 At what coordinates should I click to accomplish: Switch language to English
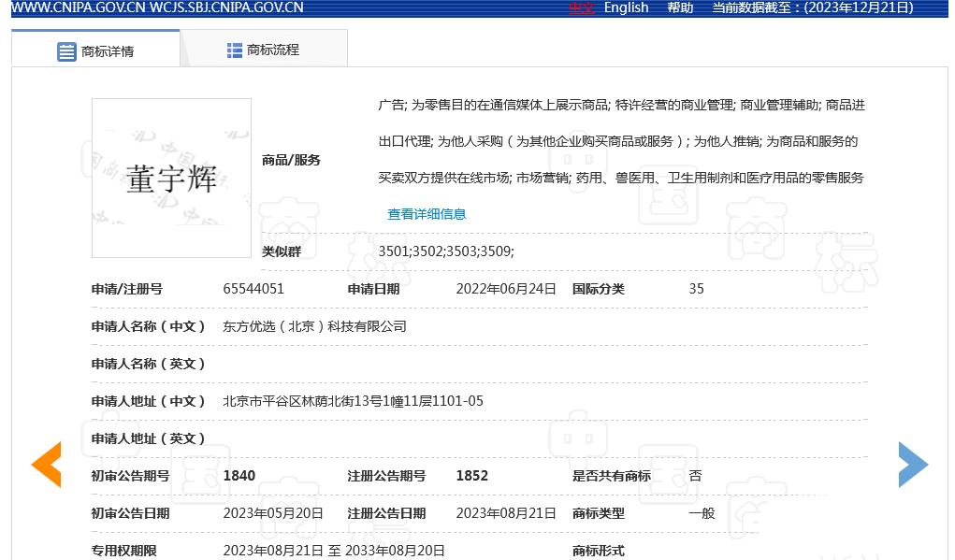626,7
